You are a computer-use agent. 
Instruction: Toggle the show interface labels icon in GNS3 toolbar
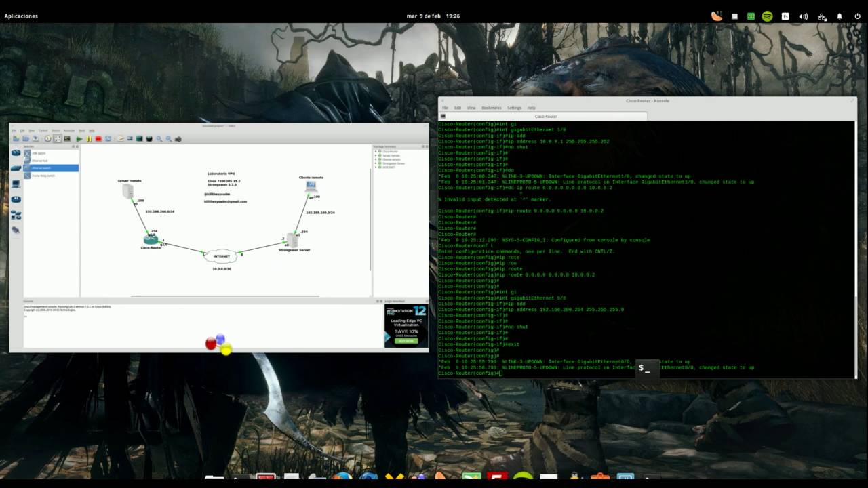(x=58, y=138)
